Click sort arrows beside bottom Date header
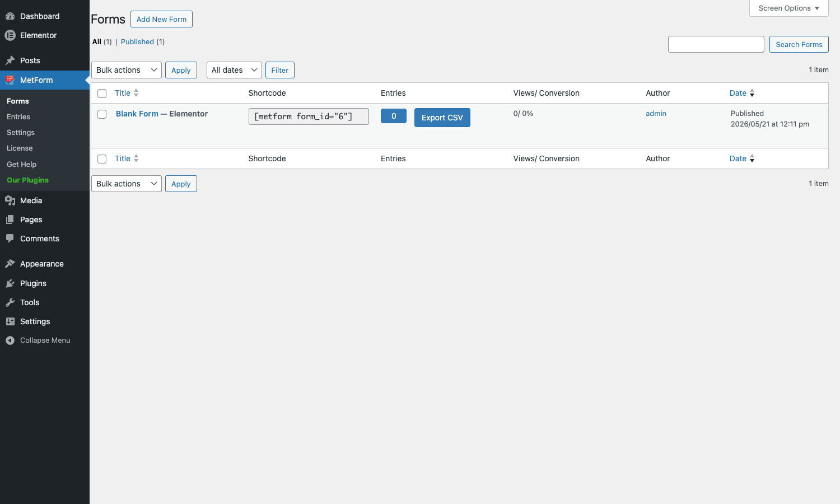Viewport: 840px width, 504px height. pyautogui.click(x=752, y=158)
